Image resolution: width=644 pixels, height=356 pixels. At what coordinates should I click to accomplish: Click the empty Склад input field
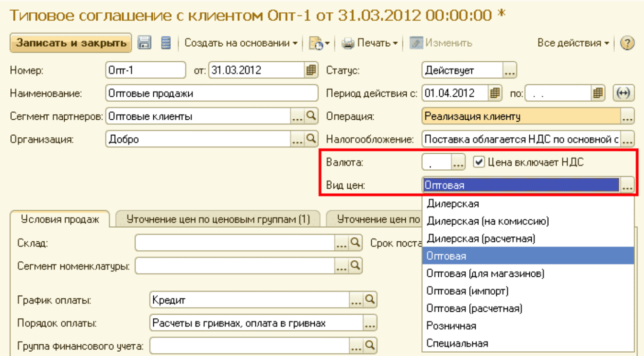235,243
